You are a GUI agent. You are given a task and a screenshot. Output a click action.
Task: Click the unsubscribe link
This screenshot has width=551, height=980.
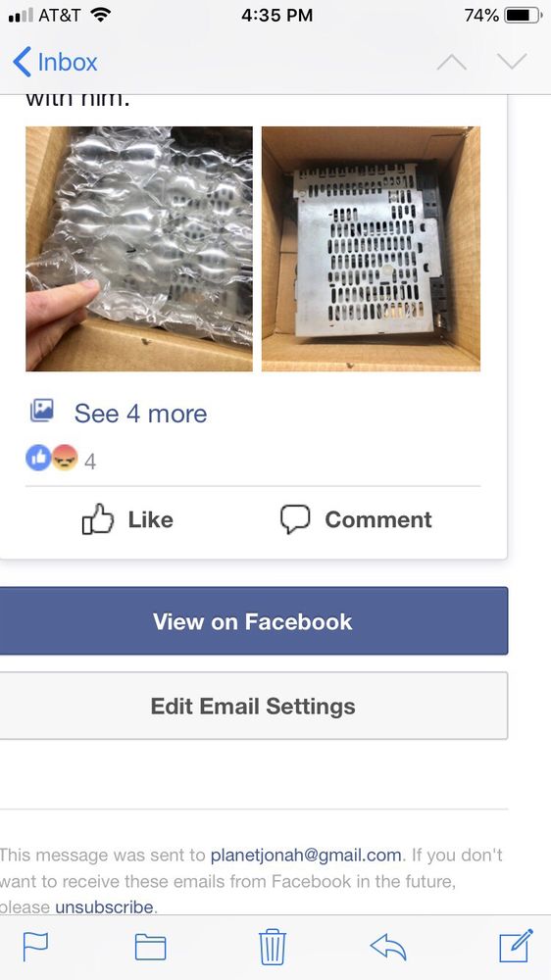[105, 906]
